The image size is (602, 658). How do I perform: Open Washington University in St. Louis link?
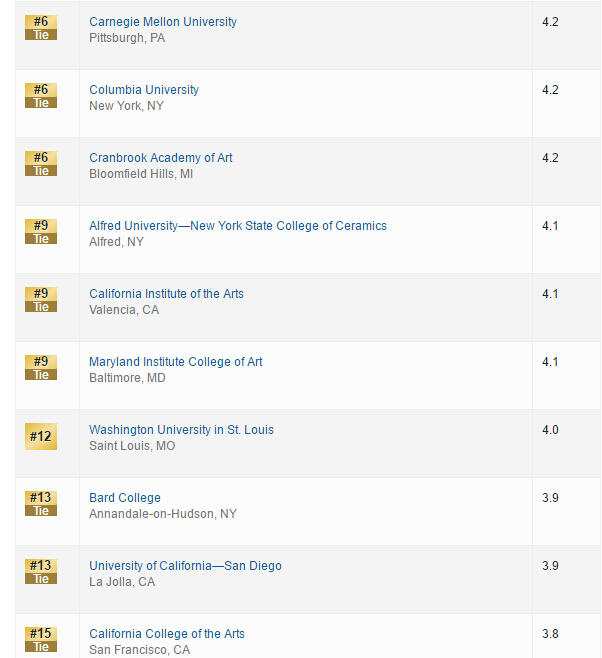pos(181,430)
